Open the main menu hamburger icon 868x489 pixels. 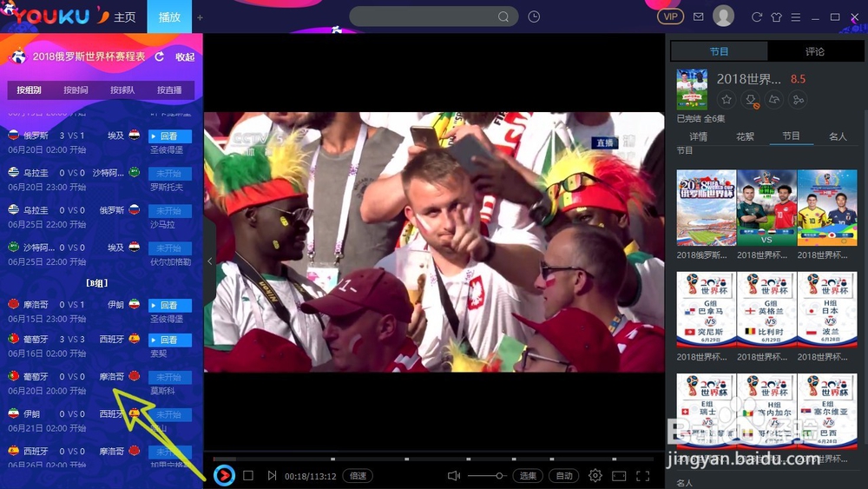click(x=795, y=17)
